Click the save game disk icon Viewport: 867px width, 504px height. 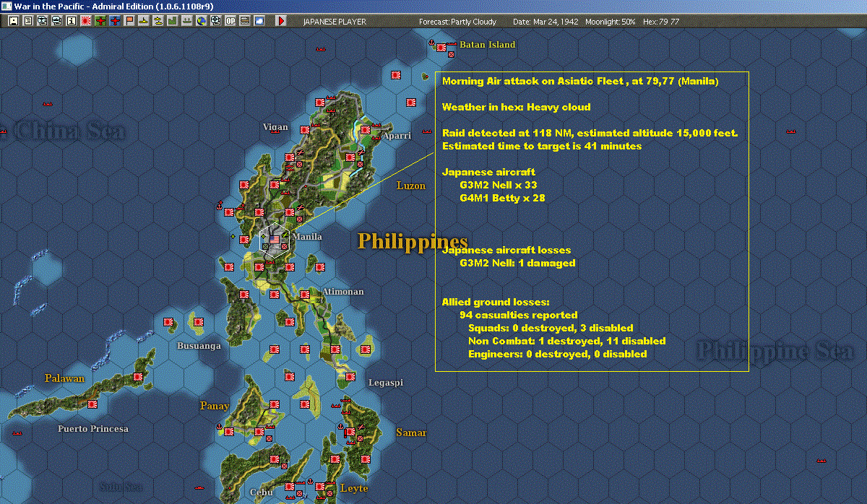click(13, 22)
